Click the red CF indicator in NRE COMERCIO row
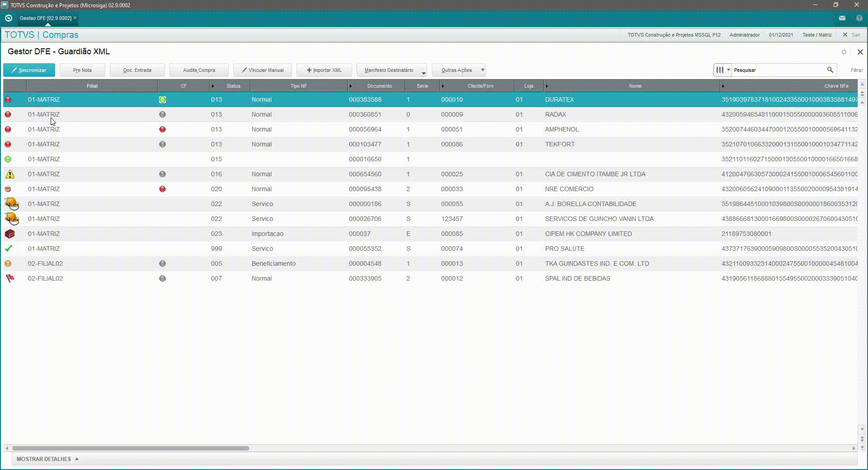868x470 pixels. point(162,189)
